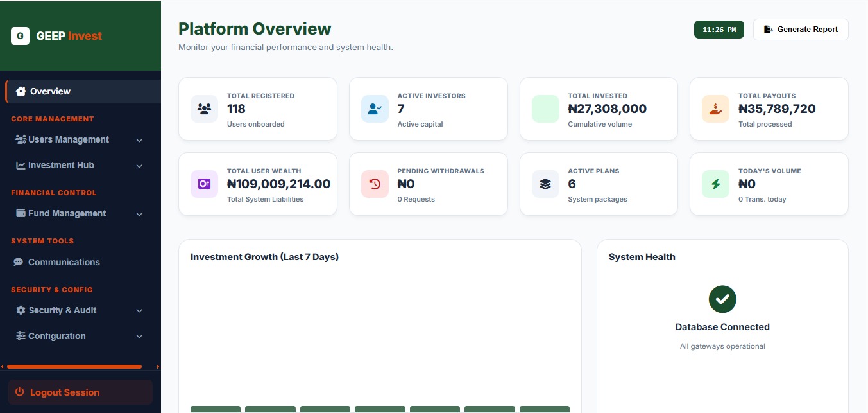This screenshot has height=413, width=868.
Task: Click the orange sidebar horizontal scrollbar
Action: pyautogui.click(x=74, y=367)
